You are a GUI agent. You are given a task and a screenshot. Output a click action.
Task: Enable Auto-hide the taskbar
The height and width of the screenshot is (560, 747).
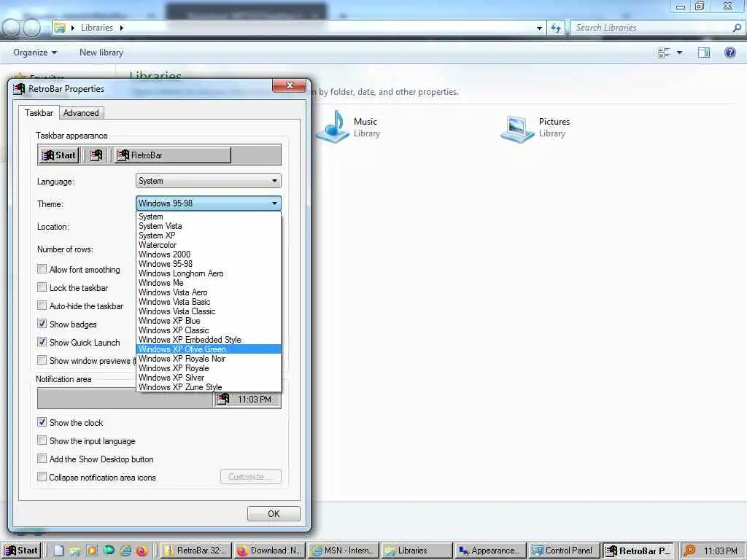[42, 306]
